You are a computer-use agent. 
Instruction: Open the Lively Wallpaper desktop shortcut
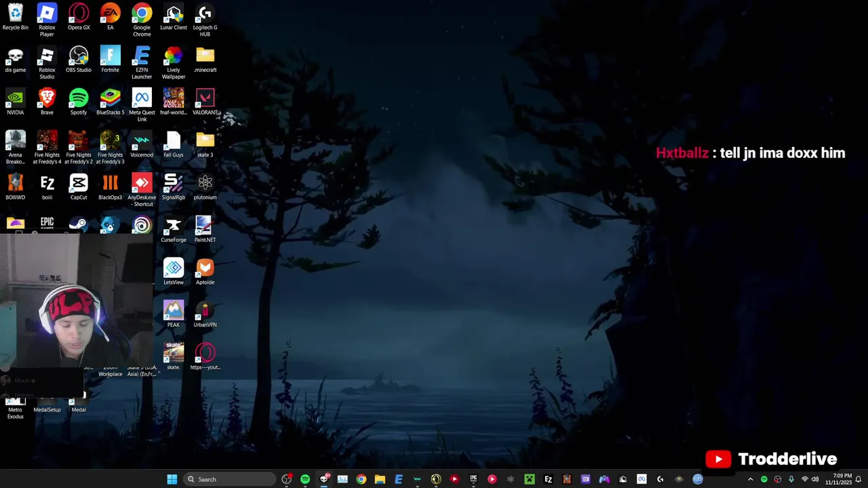174,63
